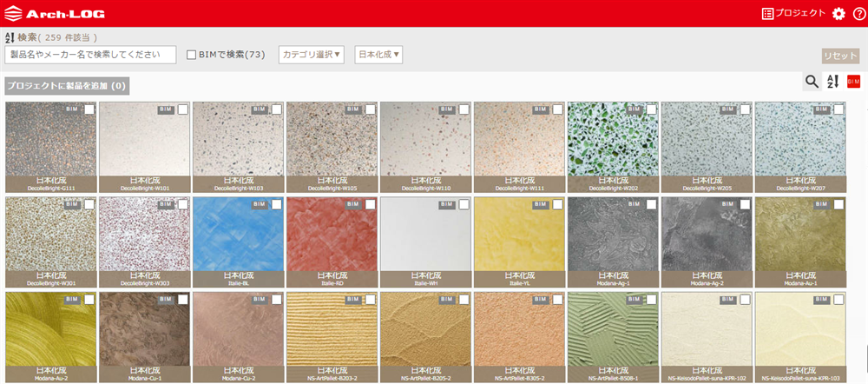Enable the BIMで検索 checkbox
Image resolution: width=868 pixels, height=384 pixels.
[192, 55]
